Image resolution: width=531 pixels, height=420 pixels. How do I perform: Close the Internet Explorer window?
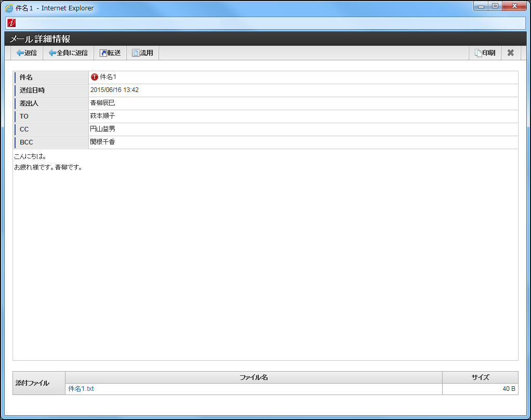[514, 6]
